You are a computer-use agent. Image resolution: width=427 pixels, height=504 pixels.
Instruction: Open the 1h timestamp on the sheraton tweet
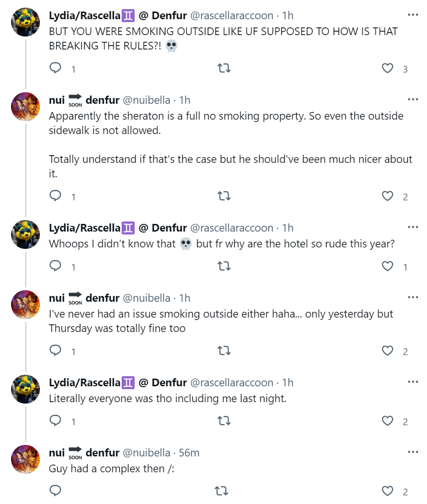pyautogui.click(x=185, y=100)
